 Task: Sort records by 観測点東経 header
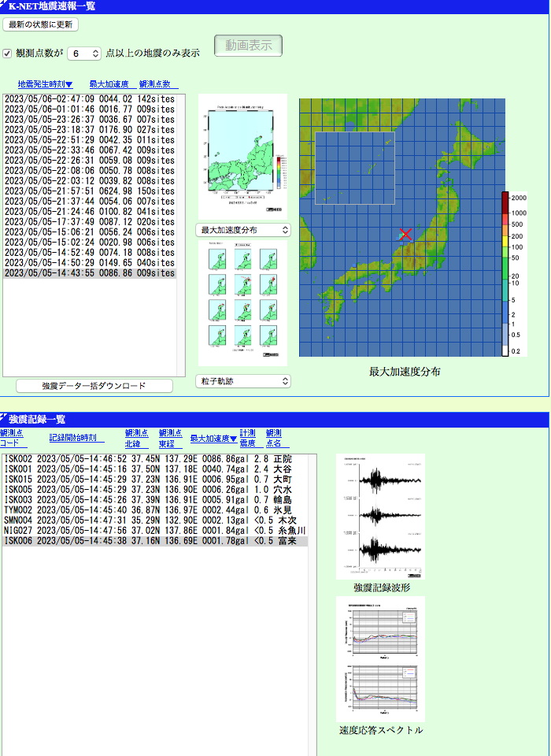[171, 439]
